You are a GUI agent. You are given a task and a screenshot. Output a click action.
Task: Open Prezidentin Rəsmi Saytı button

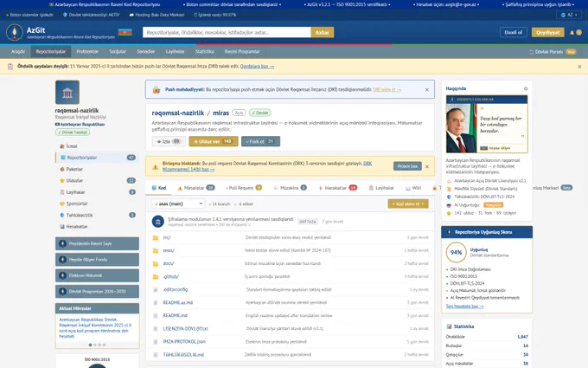point(97,243)
